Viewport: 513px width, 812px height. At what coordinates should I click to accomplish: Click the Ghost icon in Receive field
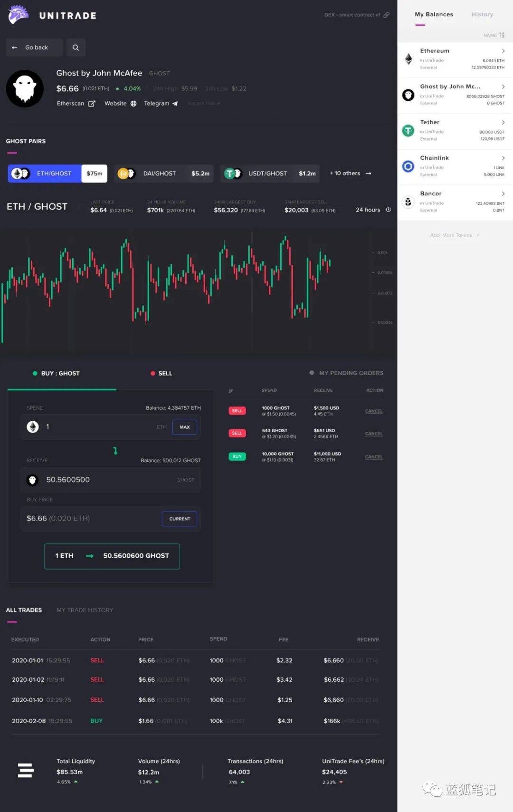[x=32, y=480]
